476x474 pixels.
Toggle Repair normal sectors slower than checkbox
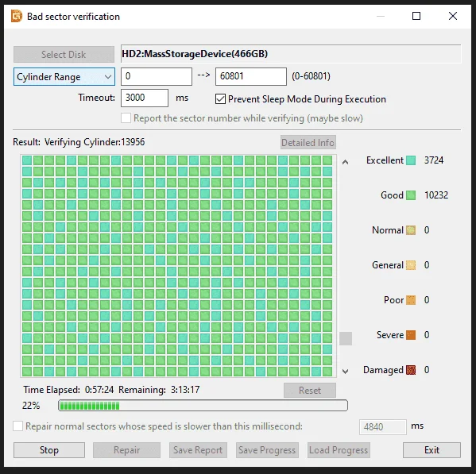tap(17, 426)
